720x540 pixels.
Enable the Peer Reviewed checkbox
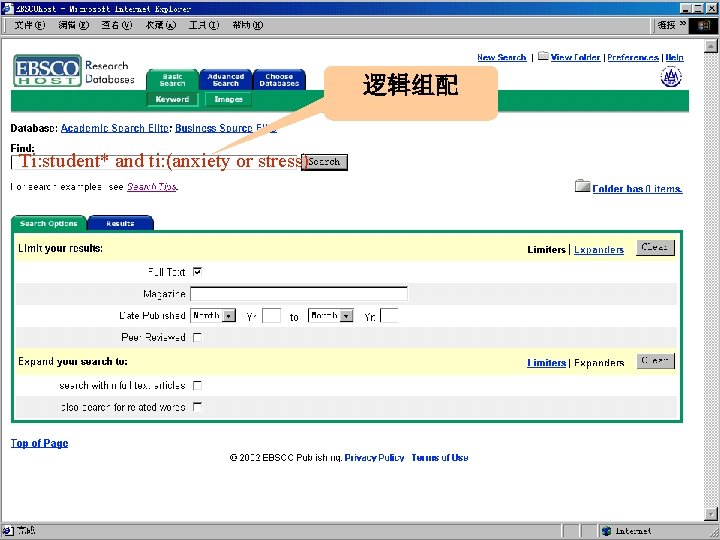coord(197,338)
